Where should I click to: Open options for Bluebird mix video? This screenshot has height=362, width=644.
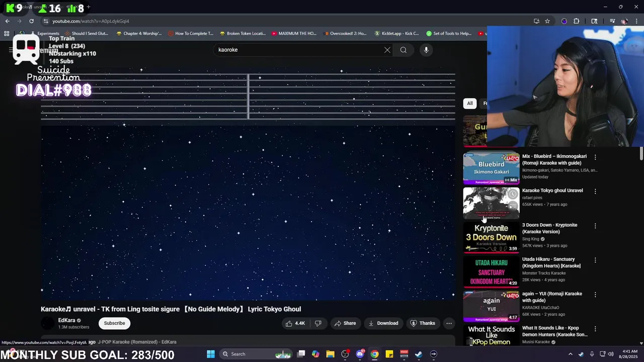coord(595,157)
